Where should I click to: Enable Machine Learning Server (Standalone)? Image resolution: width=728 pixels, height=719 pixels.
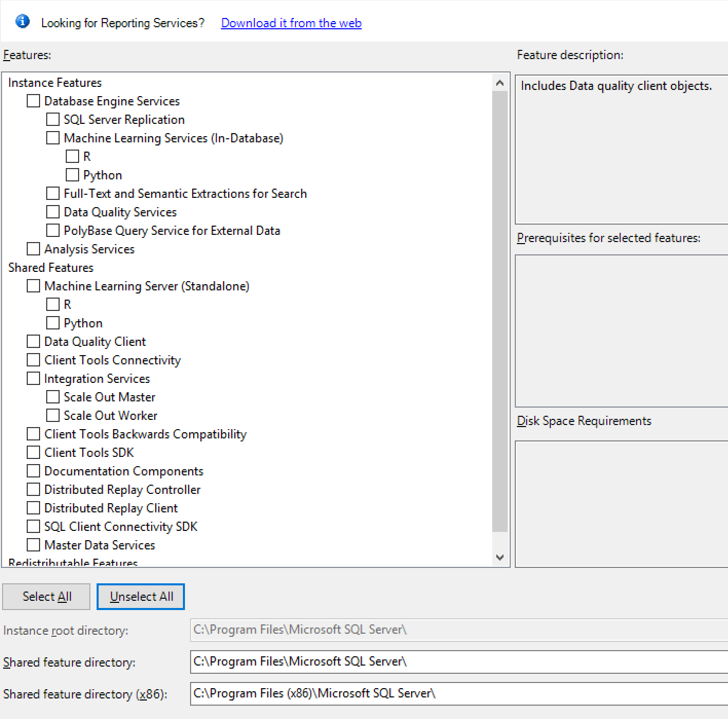point(33,286)
